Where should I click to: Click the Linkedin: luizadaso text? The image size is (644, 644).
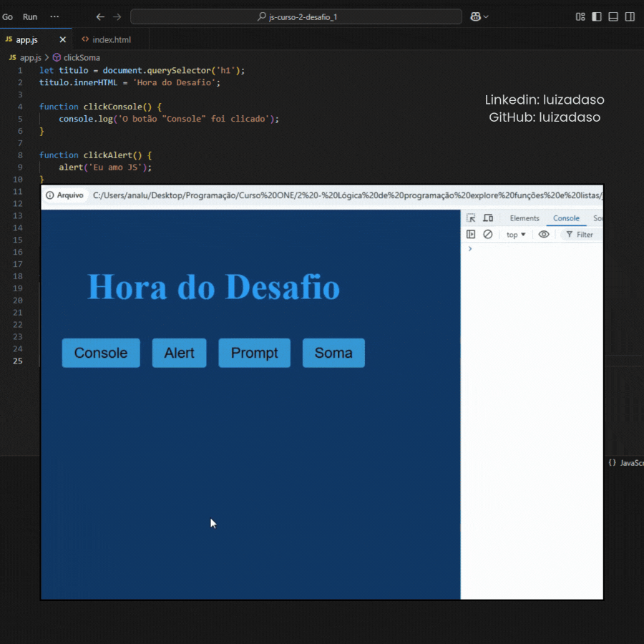coord(545,99)
